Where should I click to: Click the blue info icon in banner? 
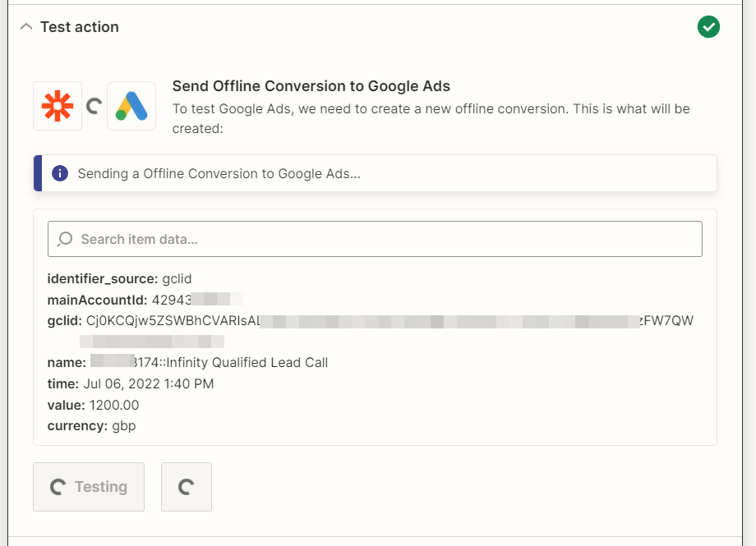[60, 173]
